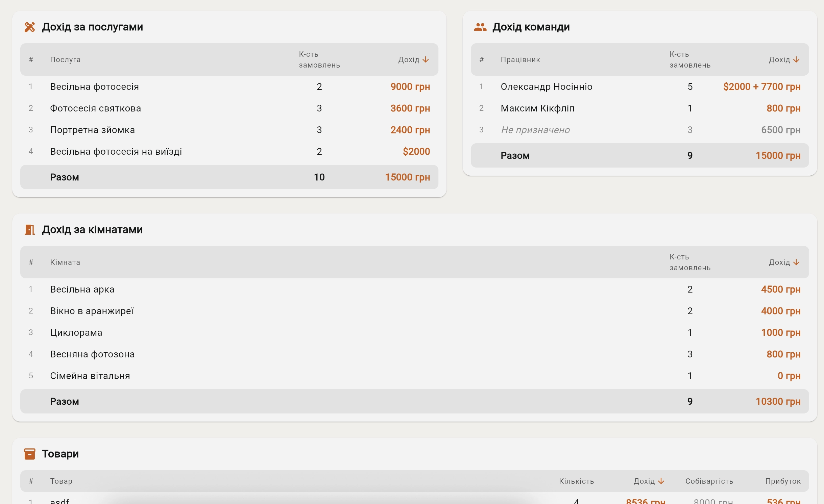Click sort arrow next to Дохід in goods table
The image size is (824, 504).
(x=661, y=481)
